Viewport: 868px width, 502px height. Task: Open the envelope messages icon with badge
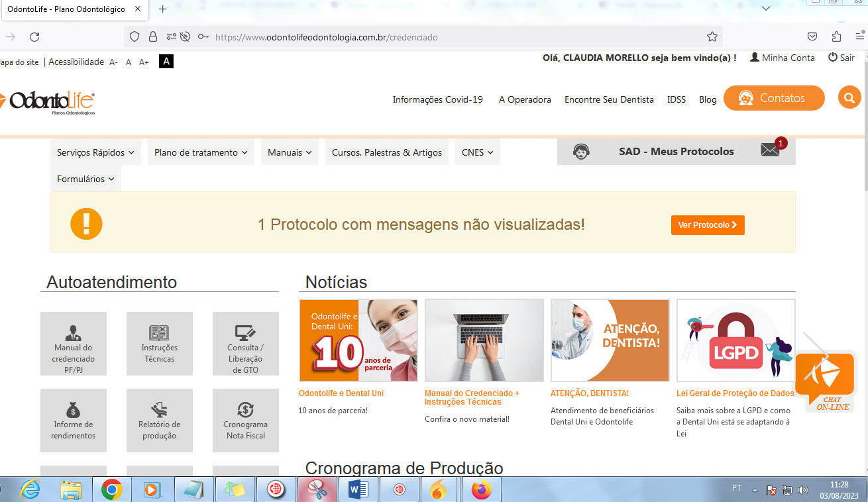pyautogui.click(x=770, y=150)
